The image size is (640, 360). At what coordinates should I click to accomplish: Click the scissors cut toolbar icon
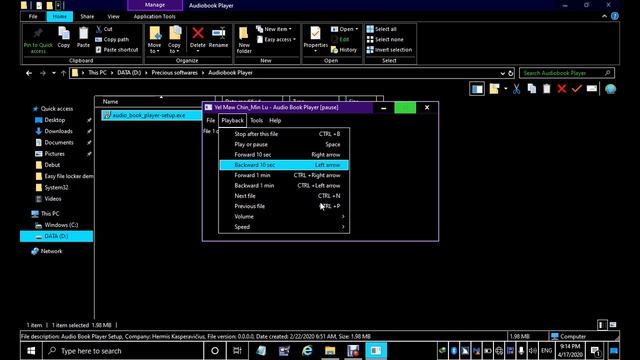point(516,89)
